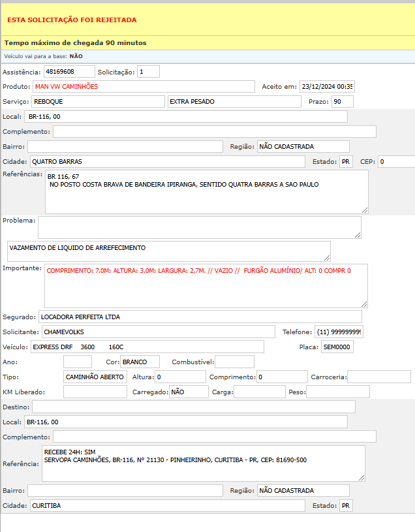Click the Importante notes text area
This screenshot has width=415, height=532.
[x=206, y=285]
